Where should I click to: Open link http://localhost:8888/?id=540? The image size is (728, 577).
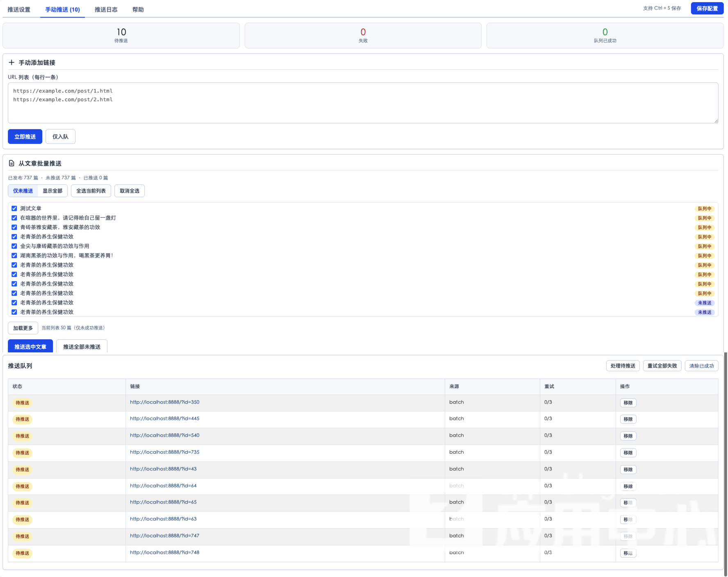tap(165, 435)
